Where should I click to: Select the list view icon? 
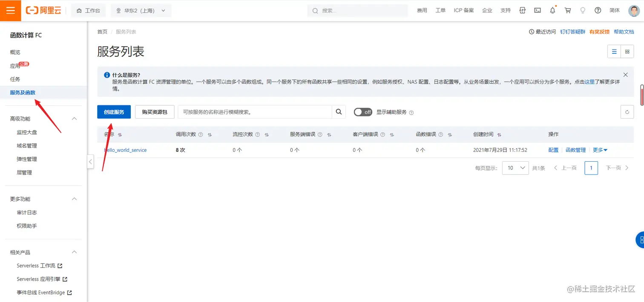613,51
